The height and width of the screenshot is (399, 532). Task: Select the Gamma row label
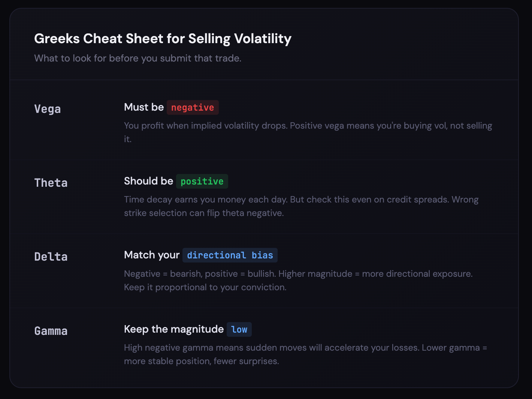pyautogui.click(x=51, y=331)
